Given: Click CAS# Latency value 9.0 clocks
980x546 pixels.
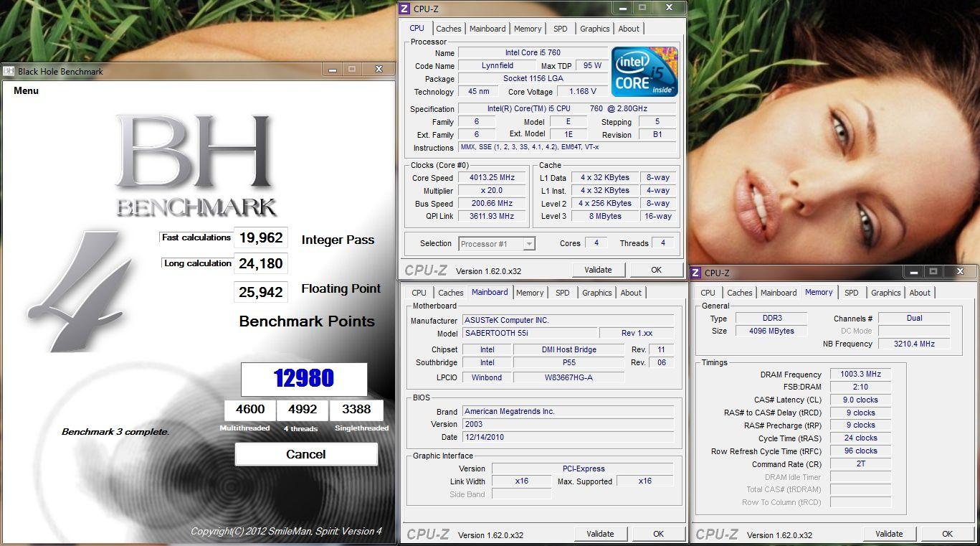Looking at the screenshot, I should click(860, 400).
